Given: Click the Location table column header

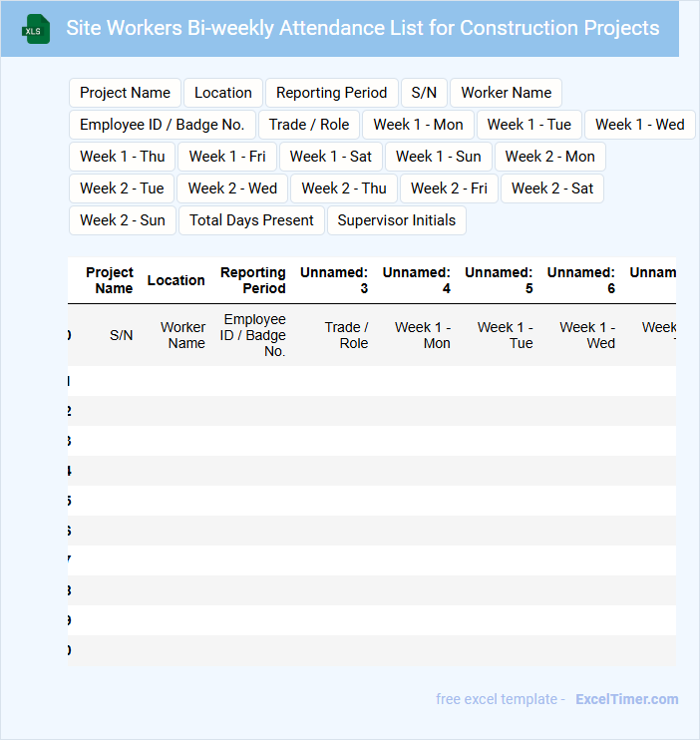Looking at the screenshot, I should pyautogui.click(x=176, y=280).
